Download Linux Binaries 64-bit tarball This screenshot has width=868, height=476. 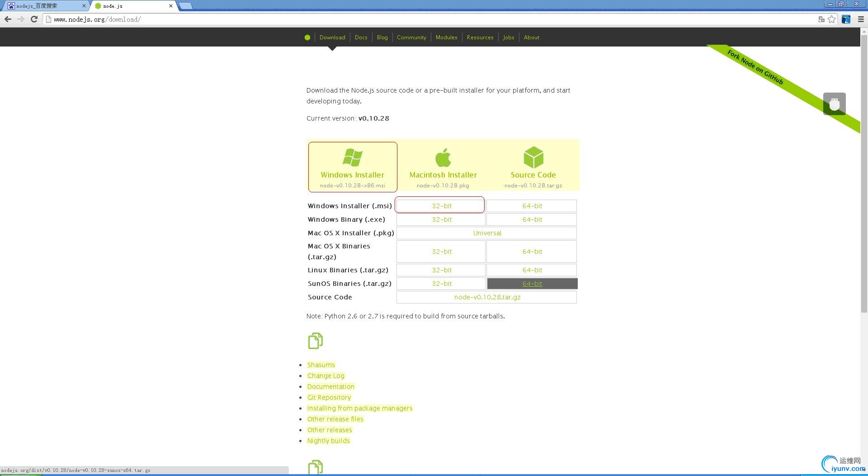pyautogui.click(x=532, y=270)
